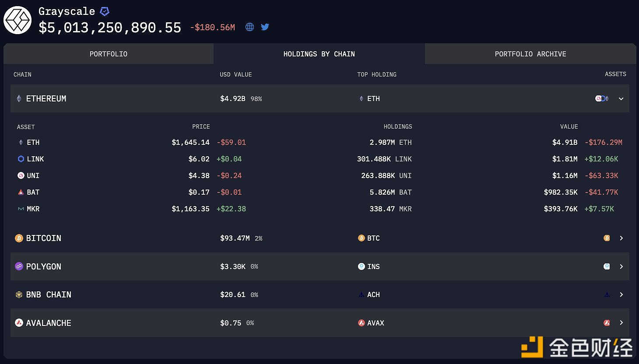Click the HOLDINGS column header

(398, 127)
